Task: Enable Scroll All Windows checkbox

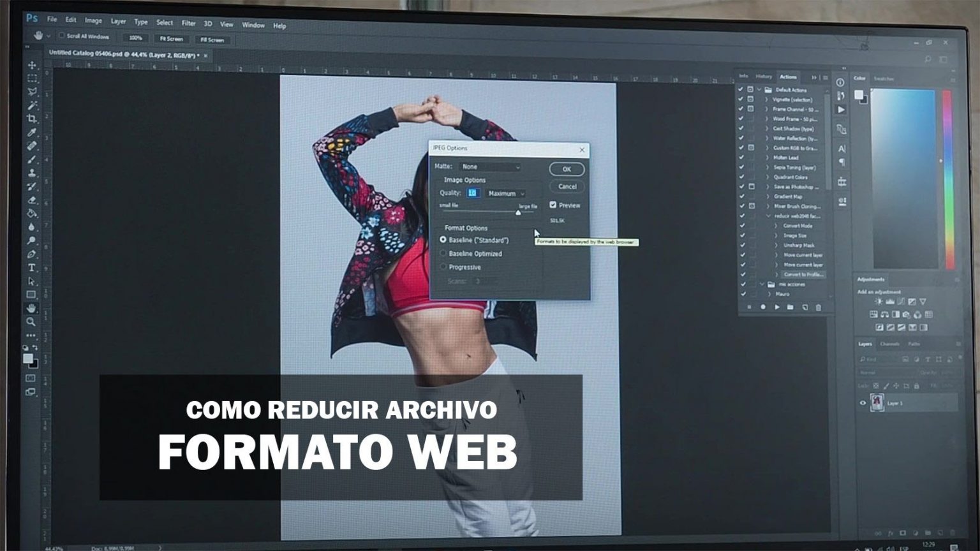Action: [62, 36]
